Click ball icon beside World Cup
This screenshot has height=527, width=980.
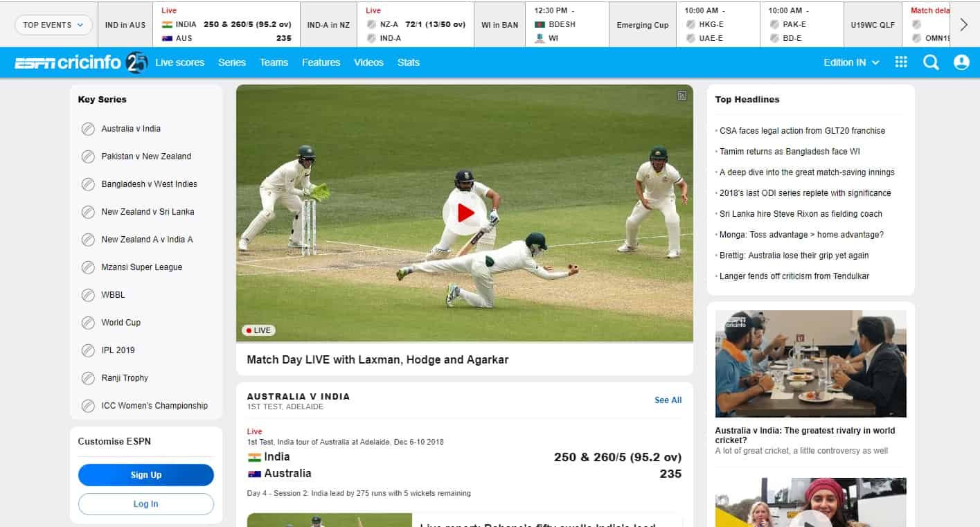(88, 323)
